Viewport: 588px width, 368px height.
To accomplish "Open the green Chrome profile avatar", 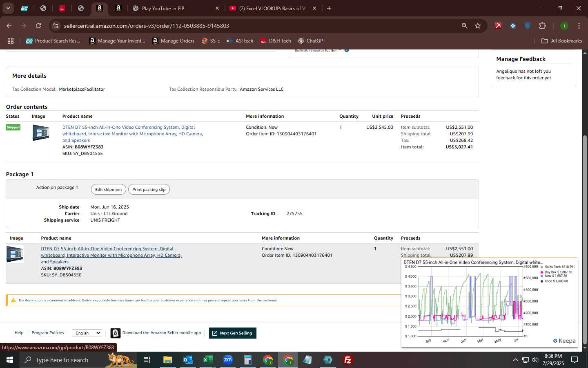I will [564, 26].
